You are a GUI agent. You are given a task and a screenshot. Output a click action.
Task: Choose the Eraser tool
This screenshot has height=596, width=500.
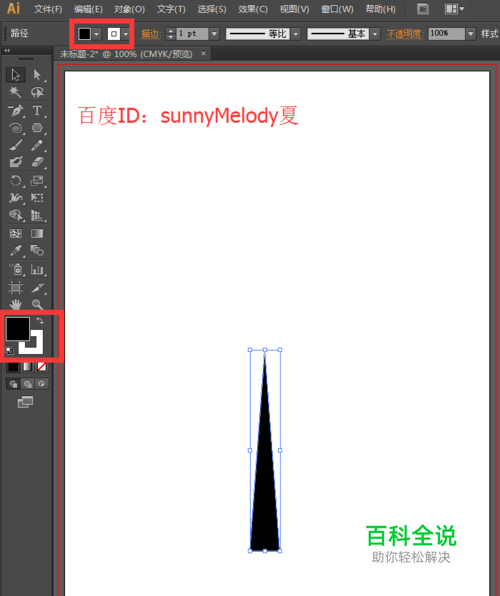pyautogui.click(x=37, y=162)
